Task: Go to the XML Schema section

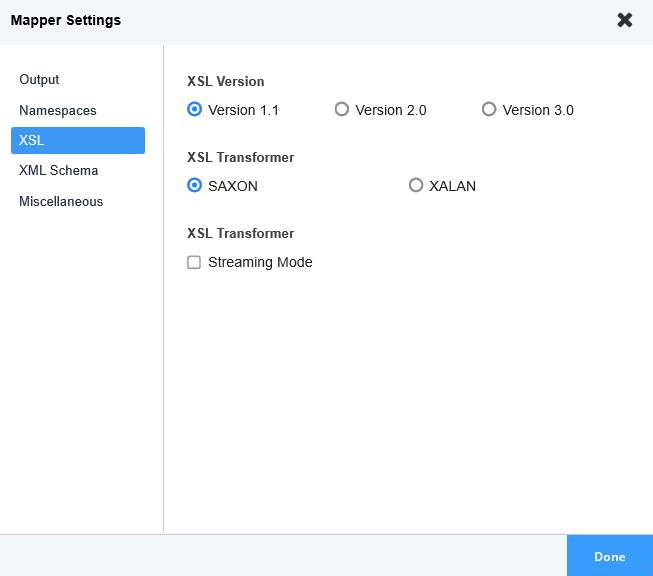Action: coord(58,171)
